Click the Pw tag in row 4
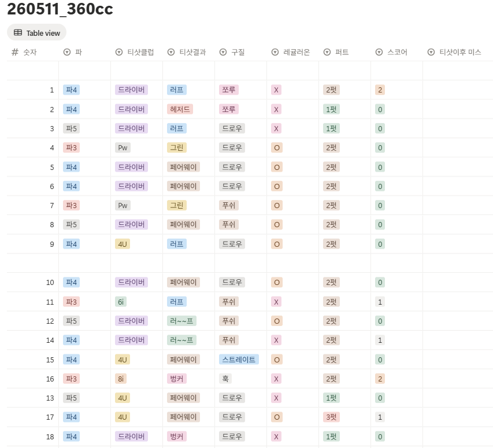 point(123,148)
